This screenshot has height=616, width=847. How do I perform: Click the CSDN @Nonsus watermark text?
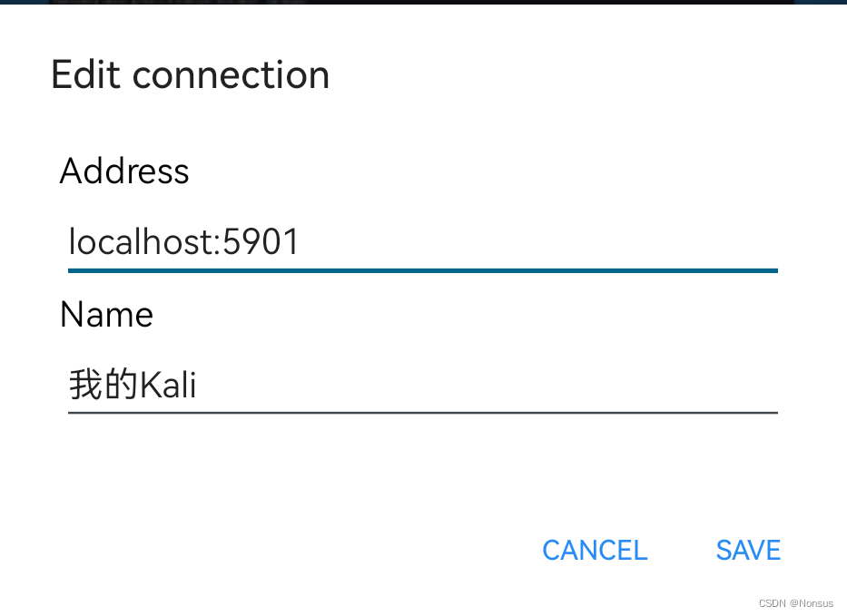click(796, 602)
